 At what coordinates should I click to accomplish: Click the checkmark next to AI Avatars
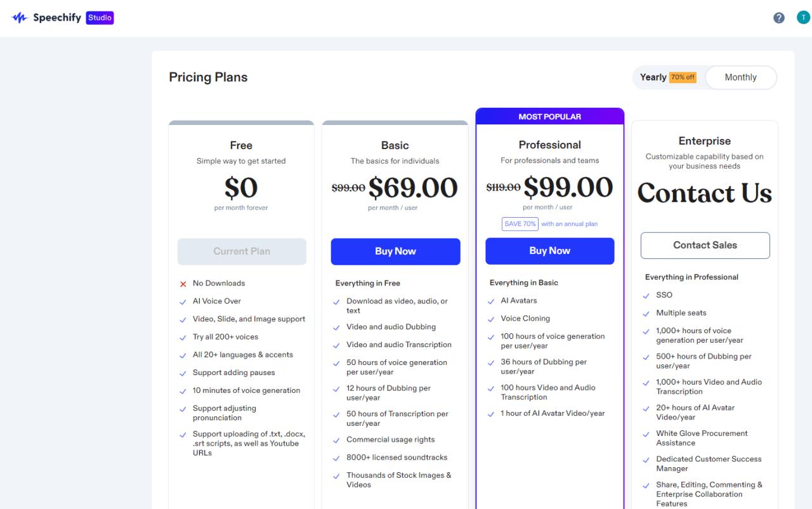coord(491,301)
